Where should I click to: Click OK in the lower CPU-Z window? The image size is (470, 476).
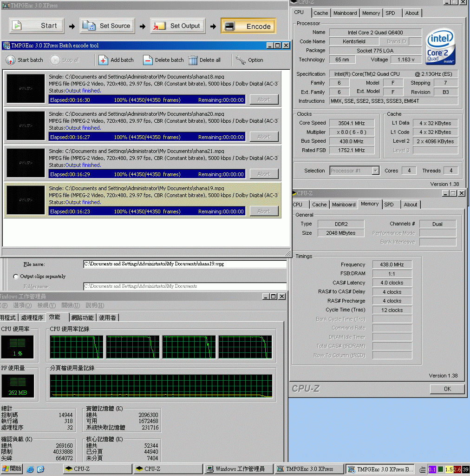coord(447,389)
